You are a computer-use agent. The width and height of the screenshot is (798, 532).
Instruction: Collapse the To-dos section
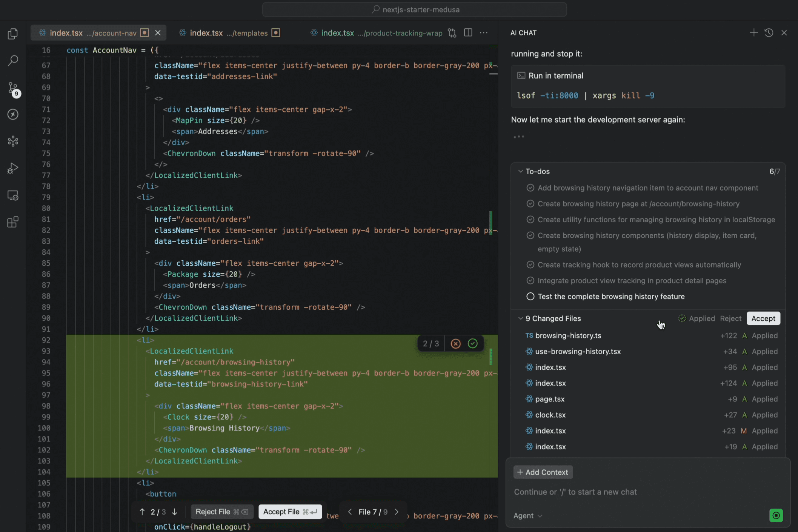[x=521, y=171]
